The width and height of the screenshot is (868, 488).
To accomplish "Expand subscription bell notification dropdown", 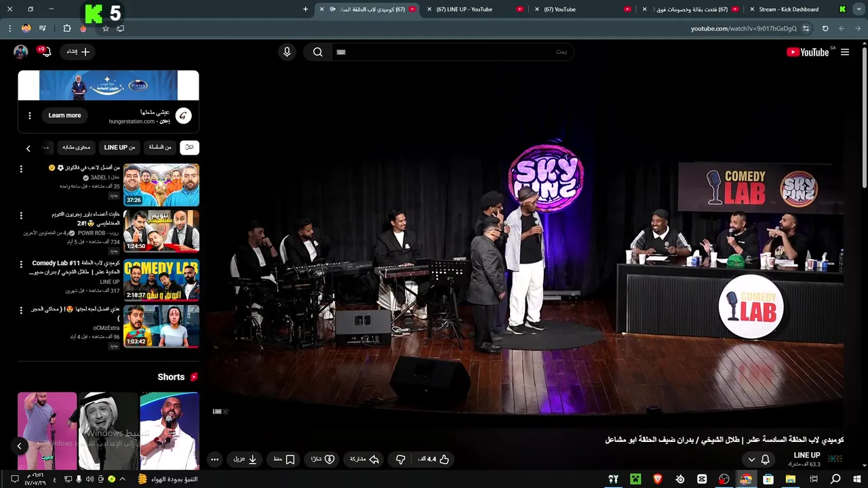I will pos(758,460).
